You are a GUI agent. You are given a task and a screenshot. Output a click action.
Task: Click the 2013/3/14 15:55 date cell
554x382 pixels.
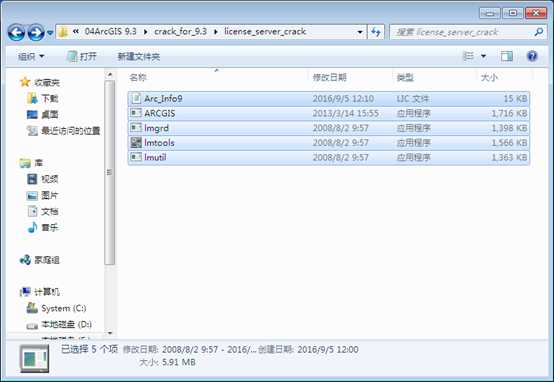pyautogui.click(x=346, y=113)
